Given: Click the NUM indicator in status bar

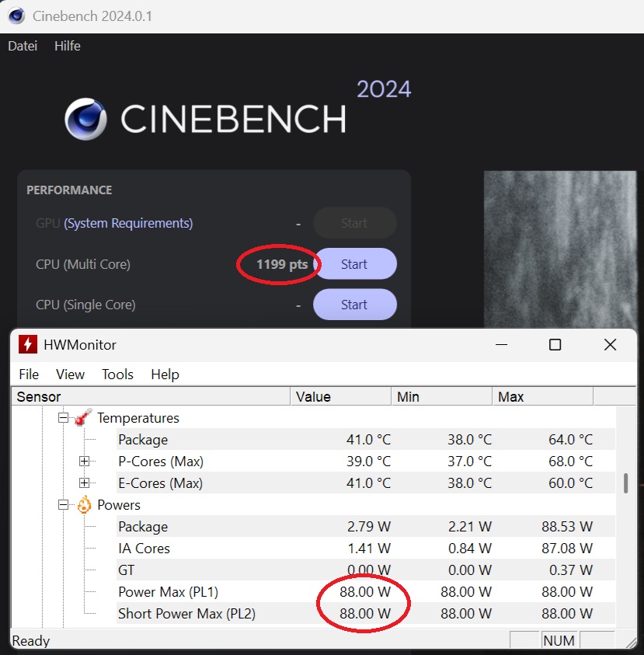Looking at the screenshot, I should (559, 640).
